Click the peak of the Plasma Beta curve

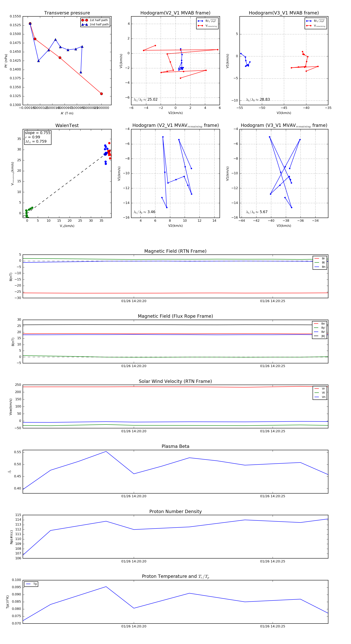point(106,452)
